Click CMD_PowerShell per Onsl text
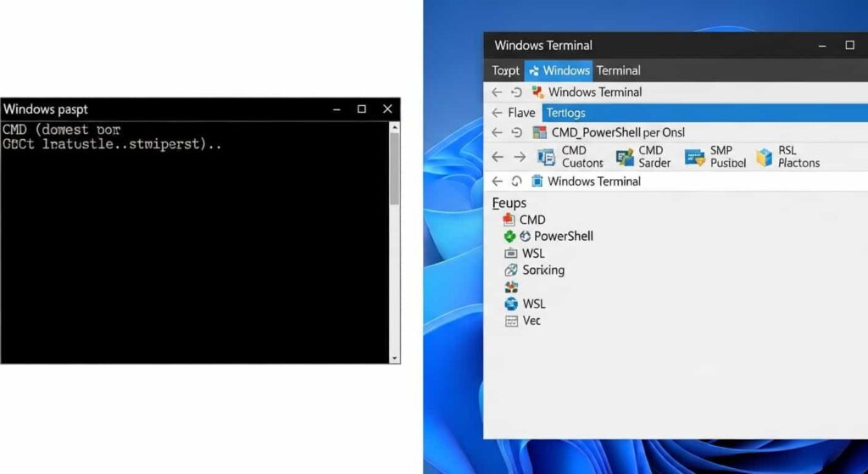The image size is (868, 474). [618, 133]
